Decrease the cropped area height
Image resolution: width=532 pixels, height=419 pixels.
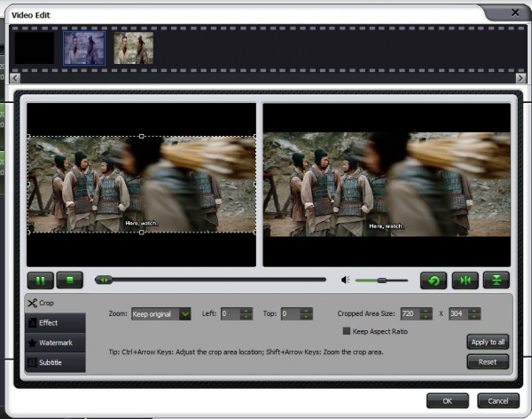tap(474, 317)
